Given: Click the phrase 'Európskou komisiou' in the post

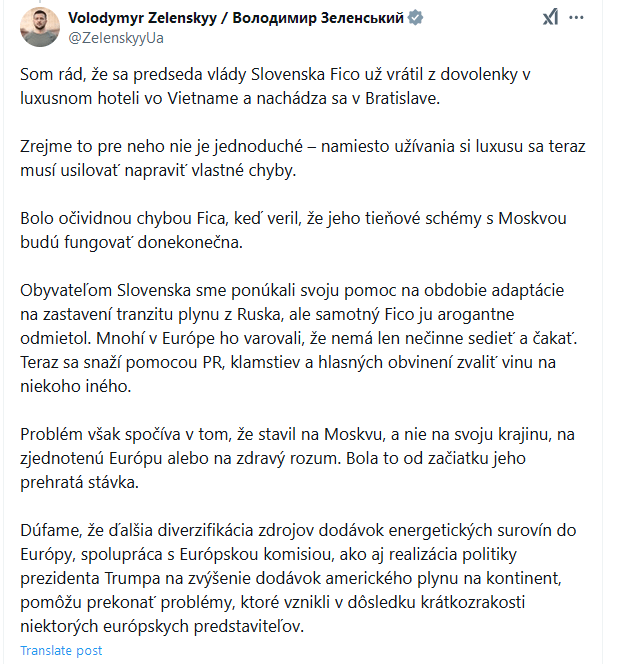Looking at the screenshot, I should [255, 554].
